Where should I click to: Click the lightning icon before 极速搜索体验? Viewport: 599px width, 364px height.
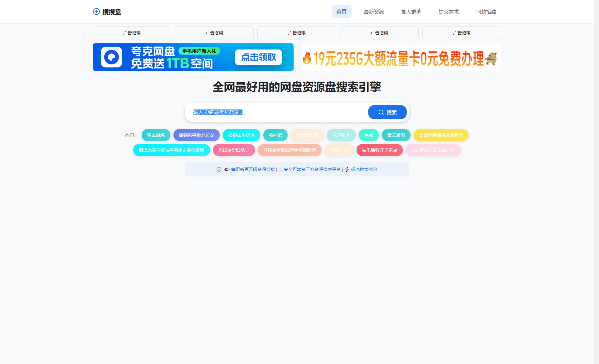[347, 169]
